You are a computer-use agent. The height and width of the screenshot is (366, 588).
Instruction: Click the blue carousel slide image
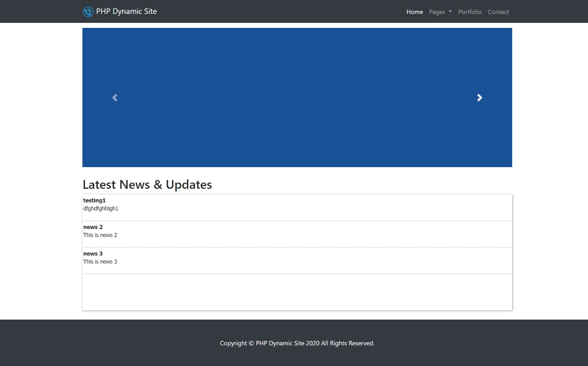pos(297,97)
